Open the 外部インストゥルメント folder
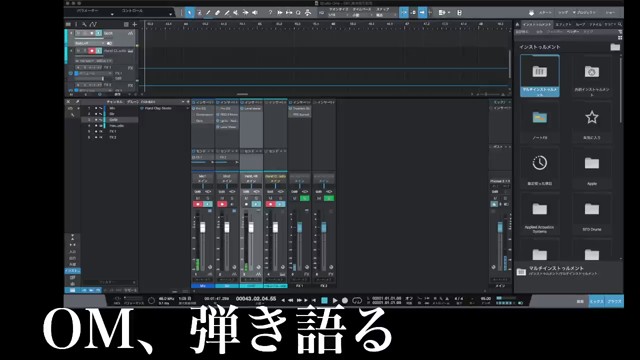640x360 pixels. pos(591,76)
